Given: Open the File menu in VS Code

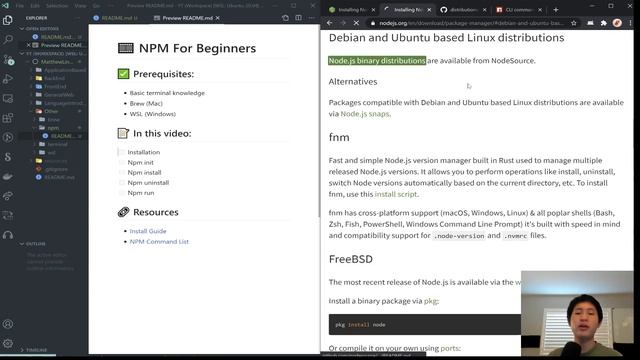Looking at the screenshot, I should click(x=19, y=6).
